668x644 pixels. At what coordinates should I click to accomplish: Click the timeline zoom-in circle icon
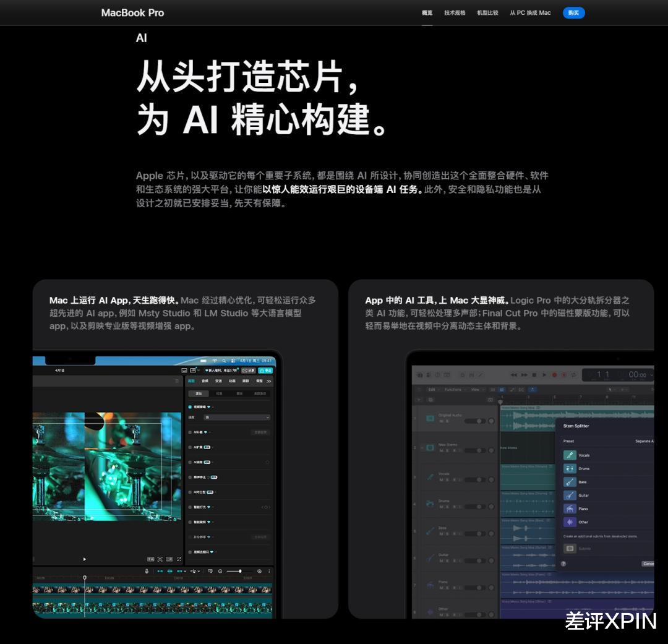pyautogui.click(x=259, y=571)
